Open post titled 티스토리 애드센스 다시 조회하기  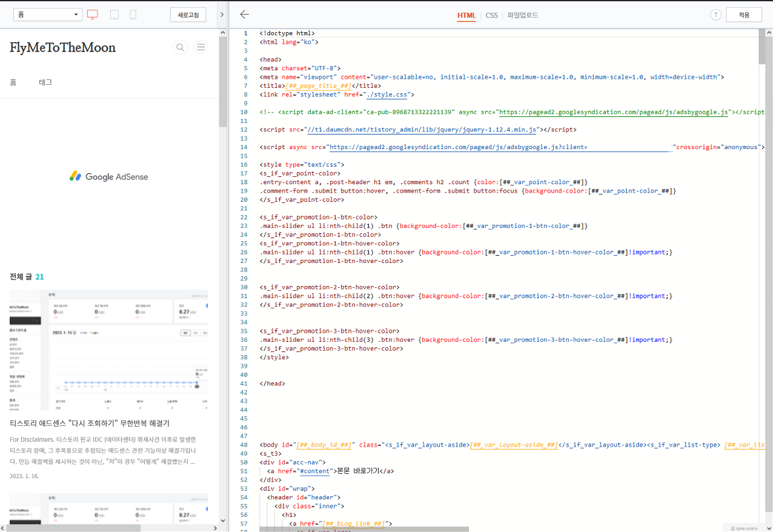click(x=90, y=423)
